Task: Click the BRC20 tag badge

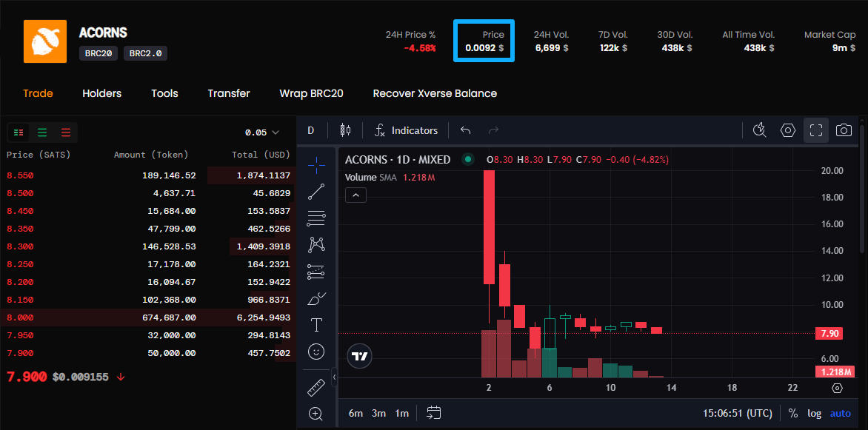Action: tap(99, 54)
